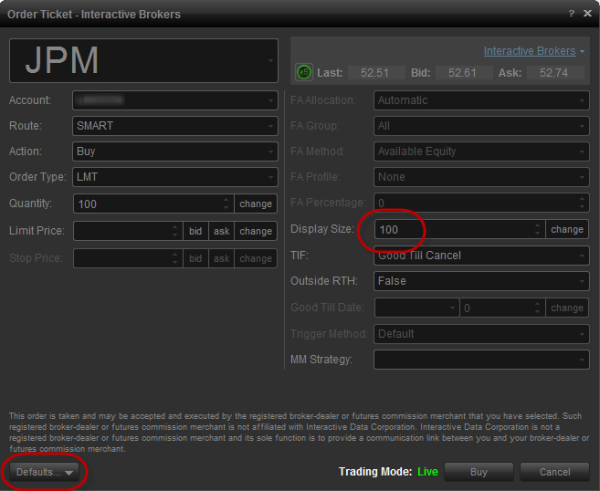Set Limit Price to bid
The width and height of the screenshot is (600, 491).
(x=196, y=231)
